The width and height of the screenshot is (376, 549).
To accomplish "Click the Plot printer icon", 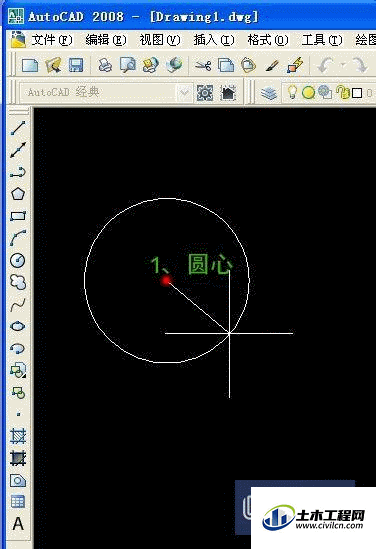I will click(x=105, y=65).
